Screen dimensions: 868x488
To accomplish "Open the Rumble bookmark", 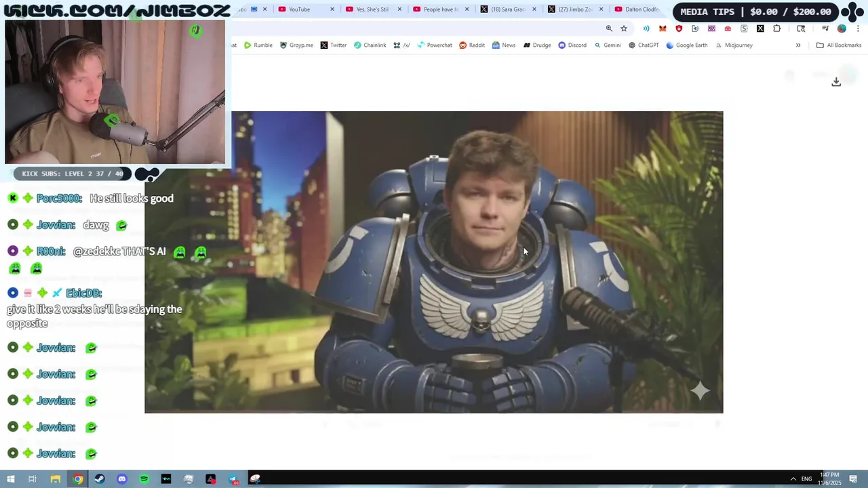I will click(x=258, y=45).
